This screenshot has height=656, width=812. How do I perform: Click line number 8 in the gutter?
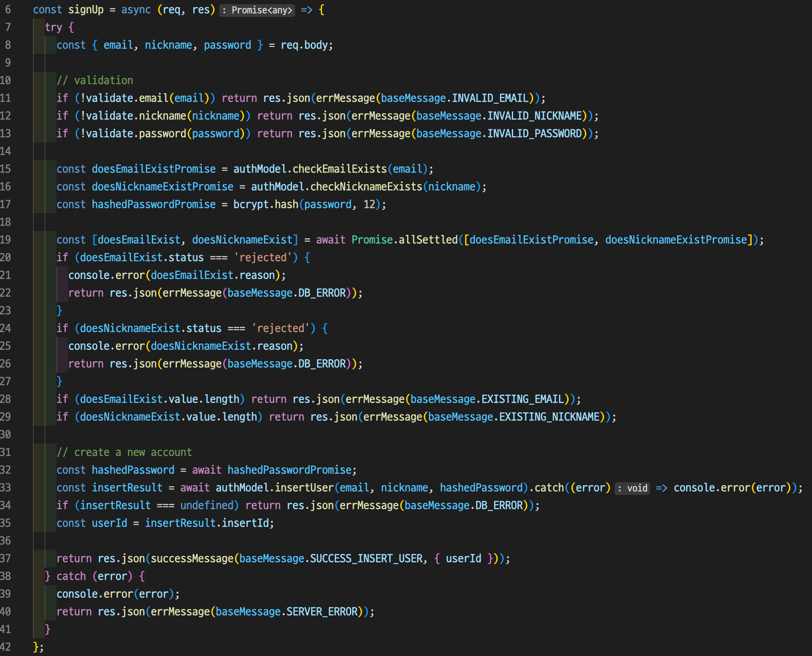pyautogui.click(x=8, y=45)
